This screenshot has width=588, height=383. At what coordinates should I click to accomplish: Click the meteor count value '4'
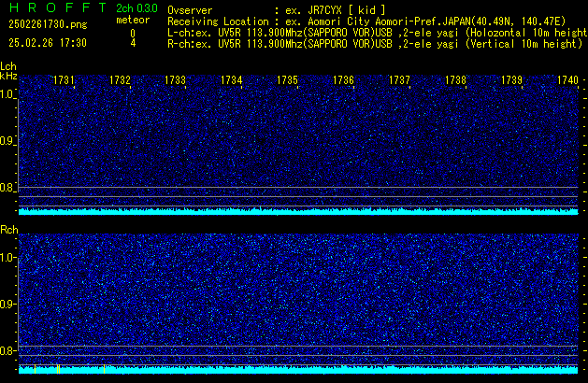(133, 43)
